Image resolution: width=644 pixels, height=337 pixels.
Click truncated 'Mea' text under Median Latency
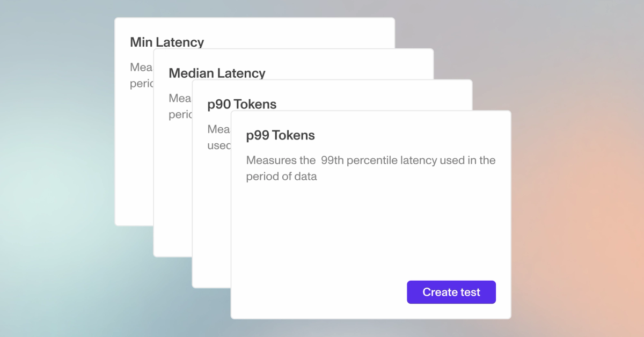tap(180, 98)
